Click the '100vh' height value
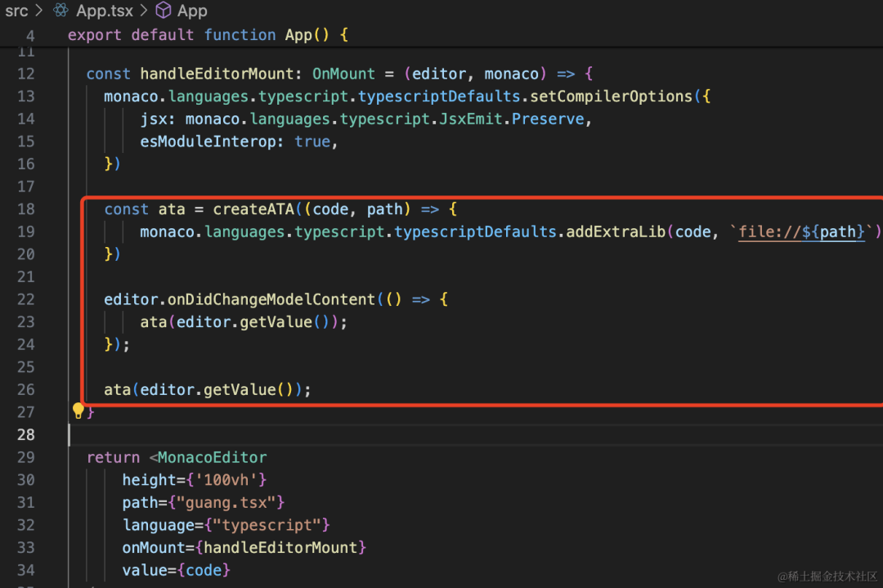Viewport: 883px width, 588px height. coord(226,480)
